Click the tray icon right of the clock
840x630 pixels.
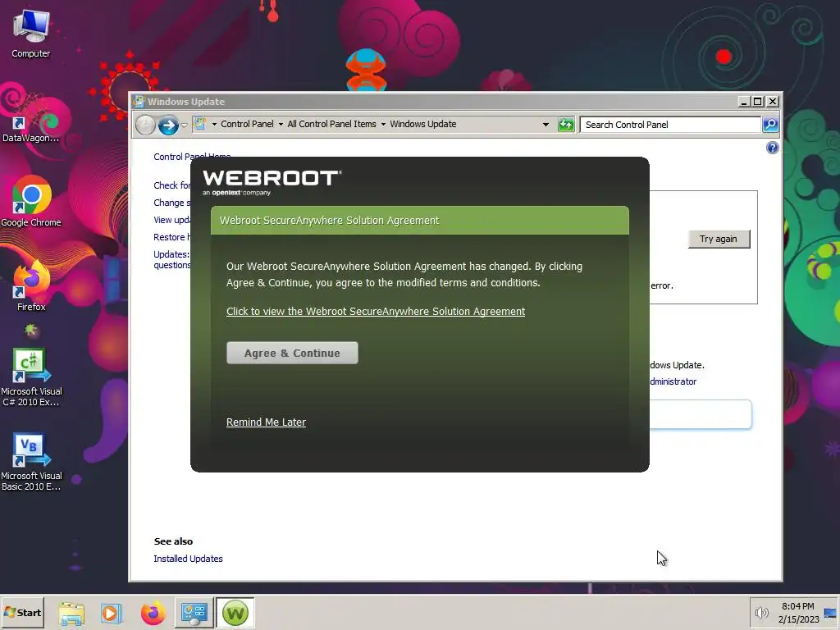(x=830, y=612)
